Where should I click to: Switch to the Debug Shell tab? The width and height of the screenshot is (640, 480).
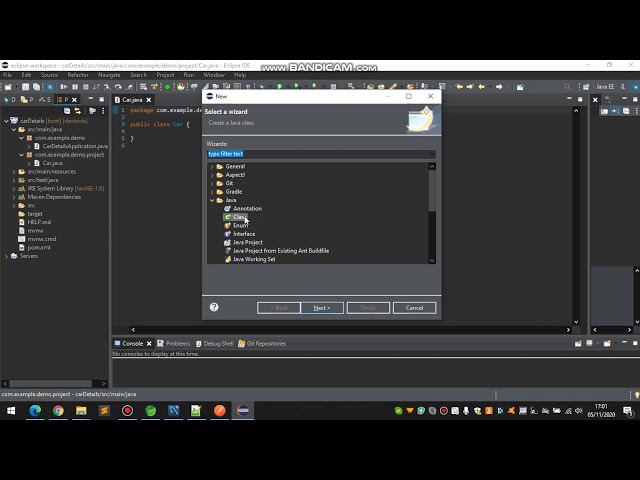tap(215, 344)
